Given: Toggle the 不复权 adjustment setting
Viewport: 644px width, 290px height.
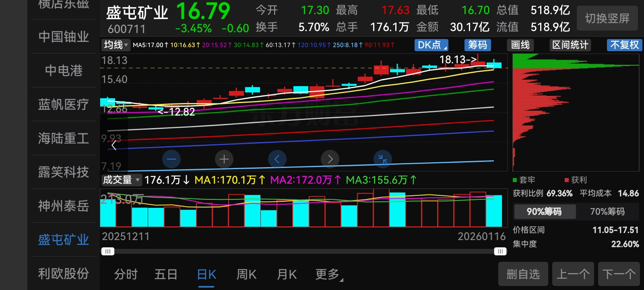Looking at the screenshot, I should (624, 45).
